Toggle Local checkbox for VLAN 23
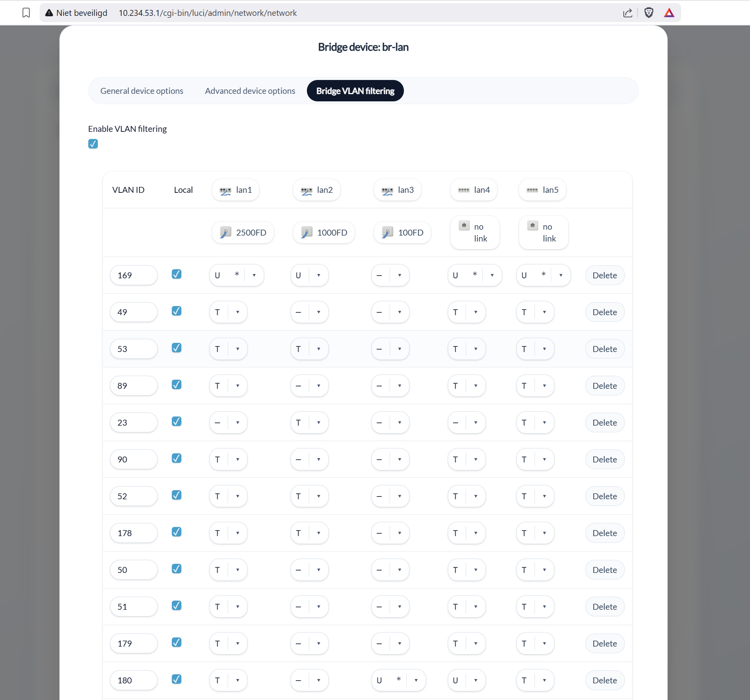The height and width of the screenshot is (700, 750). pyautogui.click(x=177, y=422)
